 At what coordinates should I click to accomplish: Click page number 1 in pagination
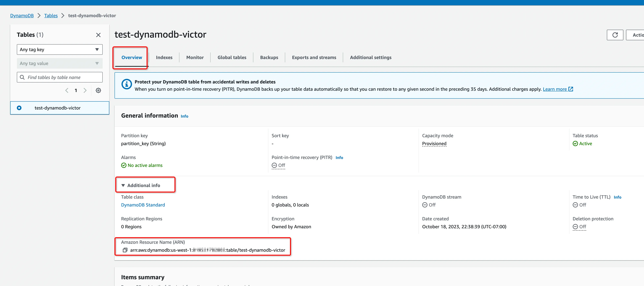click(76, 90)
